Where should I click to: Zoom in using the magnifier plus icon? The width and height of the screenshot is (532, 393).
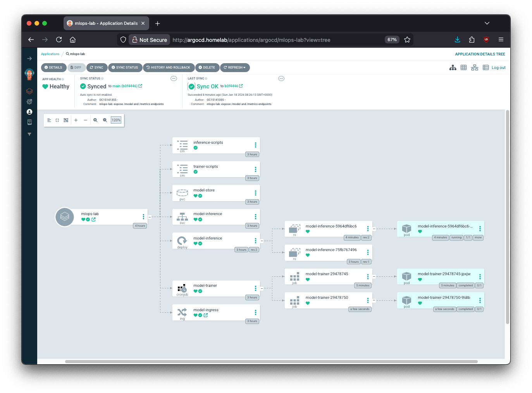coord(95,120)
